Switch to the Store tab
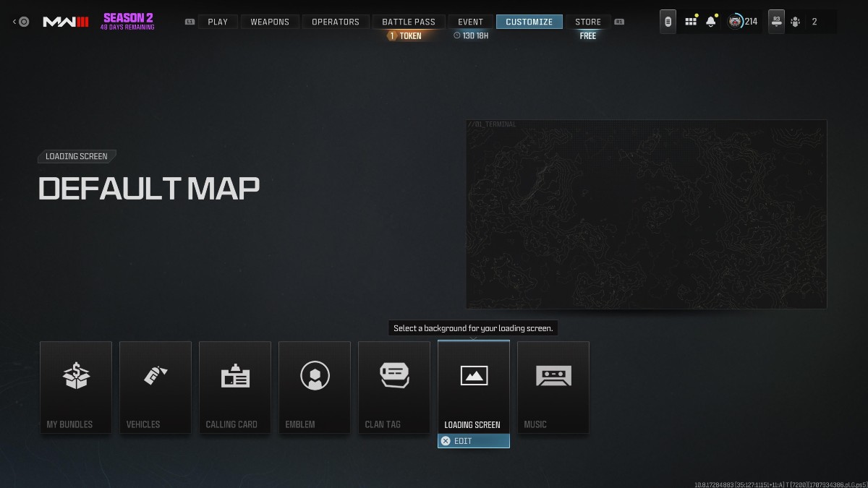Screen dimensions: 868x488 point(587,21)
